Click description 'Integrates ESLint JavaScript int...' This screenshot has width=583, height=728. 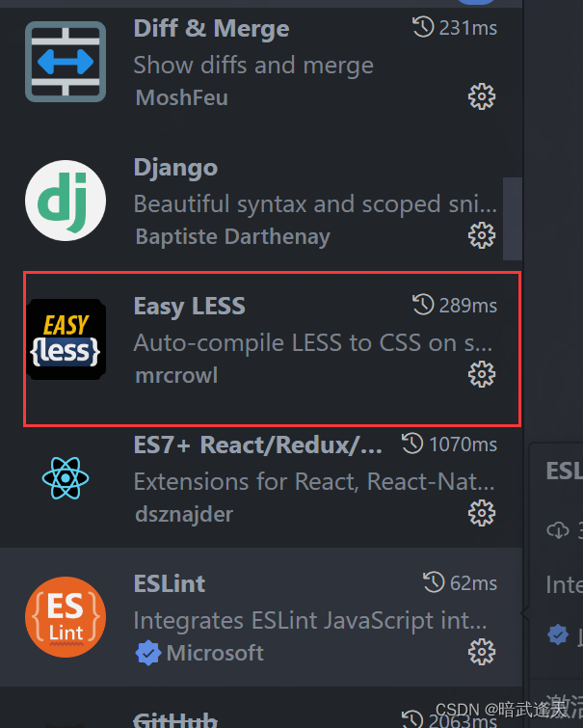click(x=310, y=621)
